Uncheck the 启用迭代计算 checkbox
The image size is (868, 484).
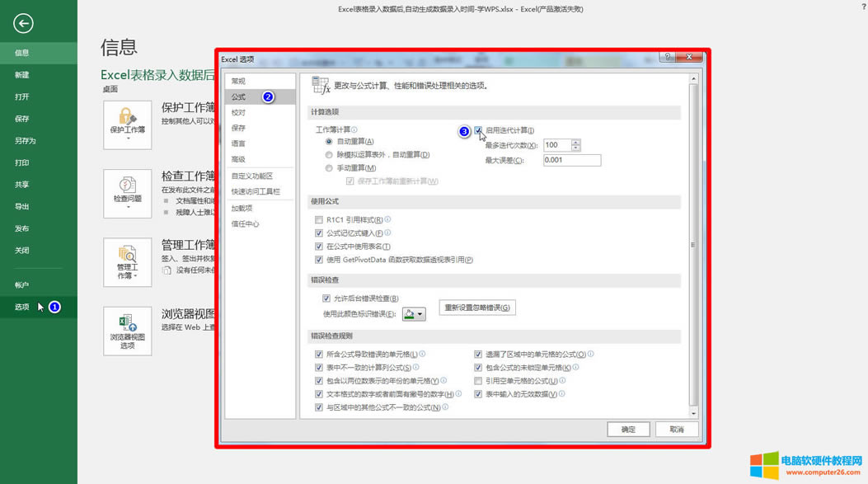point(476,131)
